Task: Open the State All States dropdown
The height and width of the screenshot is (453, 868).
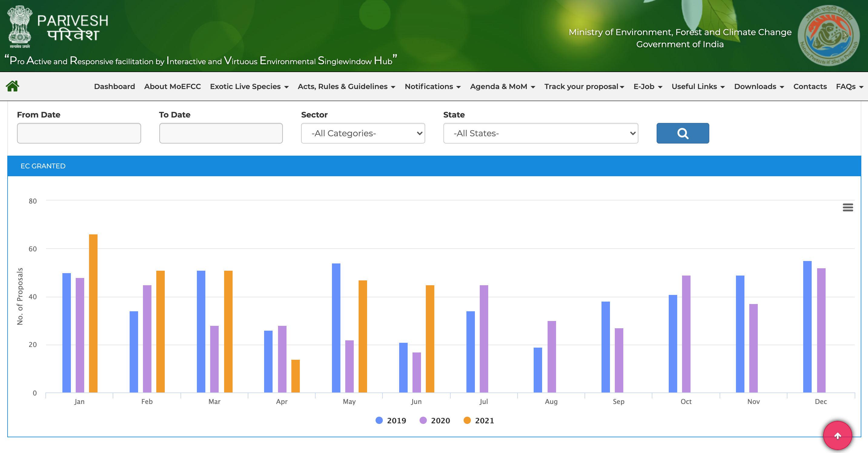Action: click(541, 133)
